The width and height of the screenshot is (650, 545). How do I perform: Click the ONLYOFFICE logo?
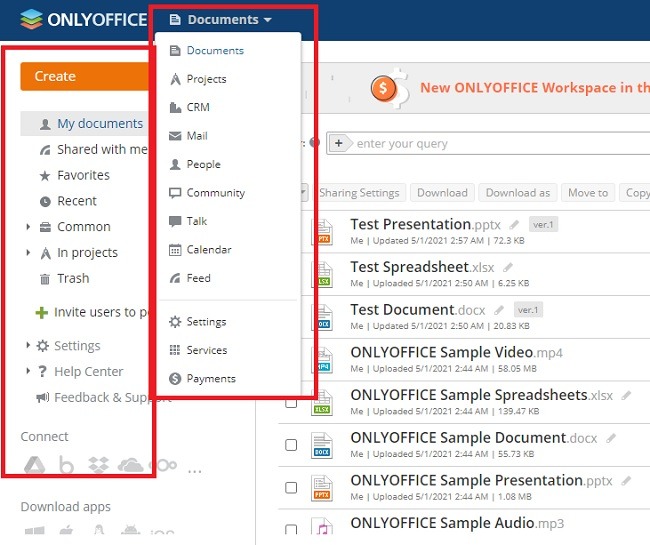pos(83,19)
